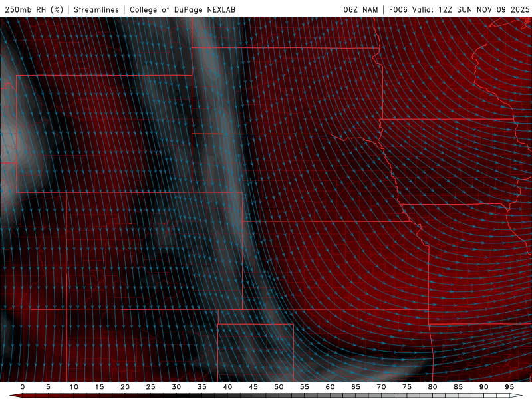Click the '06Z NAM' model run label
Screen dimensions: 532x399
[360, 9]
